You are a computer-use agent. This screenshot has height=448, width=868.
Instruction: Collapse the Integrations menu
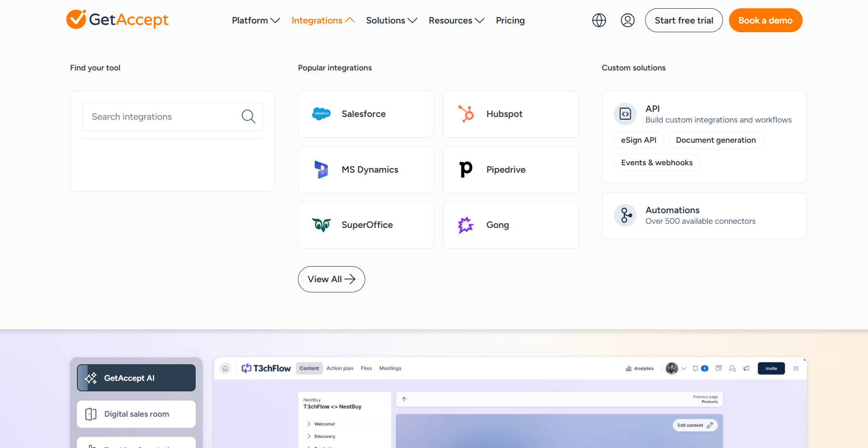point(323,20)
